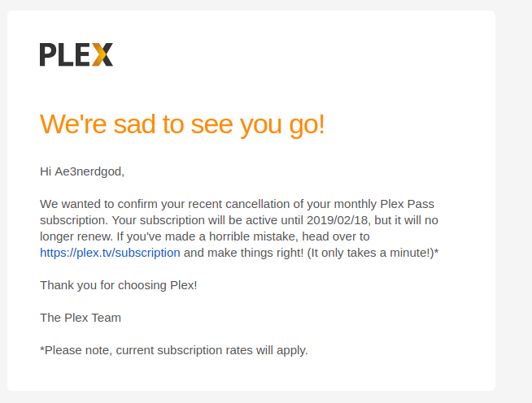532x403 pixels.
Task: Click "and make things right!" text
Action: pos(243,253)
